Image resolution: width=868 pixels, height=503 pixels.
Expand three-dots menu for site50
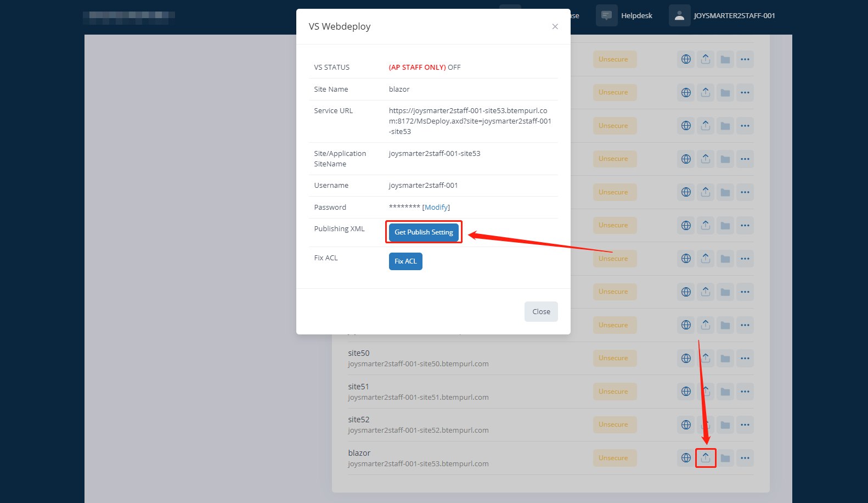pyautogui.click(x=745, y=359)
